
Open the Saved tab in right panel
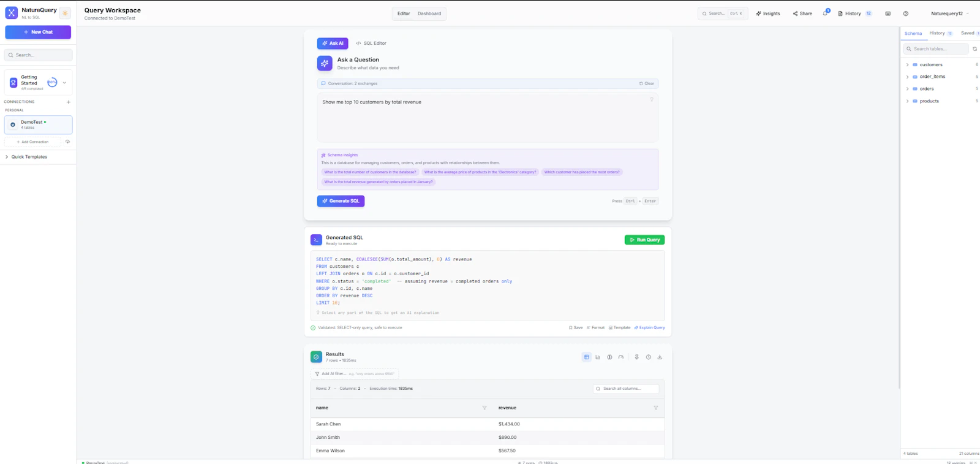(x=969, y=33)
